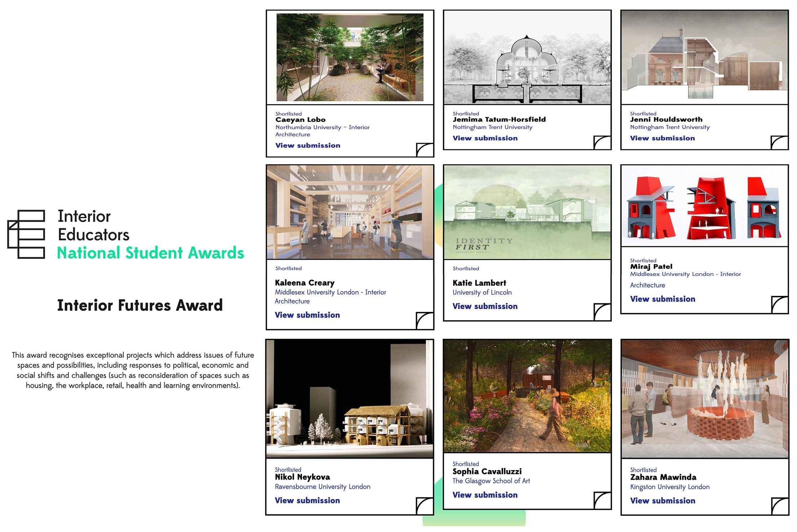Open Zahara Mawinda's View submission link
Viewport: 797px width, 532px height.
point(663,501)
